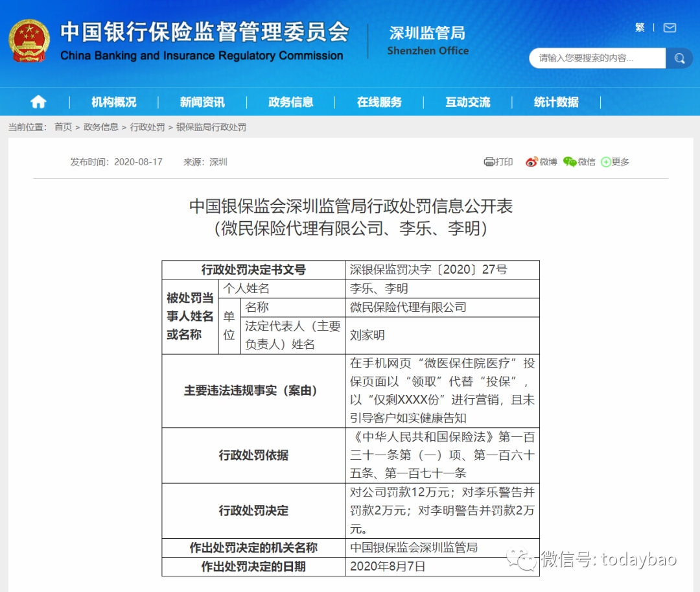Follow the 政务信息 breadcrumb link
Screen dimensions: 700x592
101,127
